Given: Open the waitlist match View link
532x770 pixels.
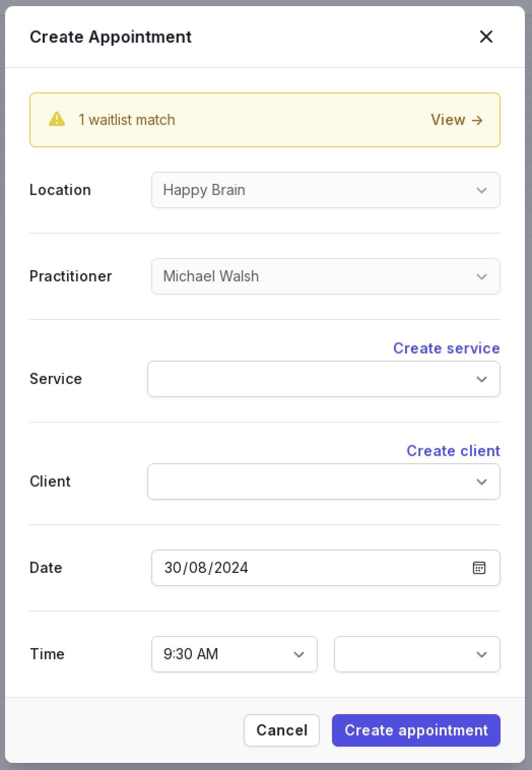Looking at the screenshot, I should [456, 120].
